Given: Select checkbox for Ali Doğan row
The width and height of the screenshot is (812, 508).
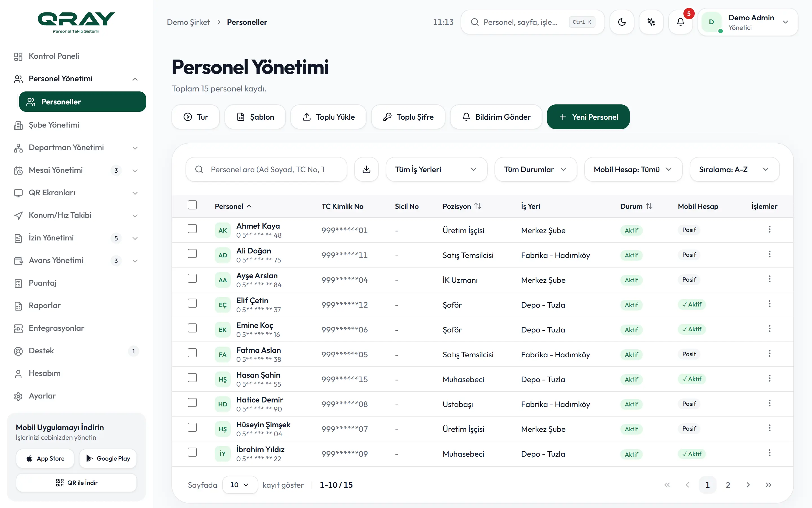Looking at the screenshot, I should (x=192, y=254).
